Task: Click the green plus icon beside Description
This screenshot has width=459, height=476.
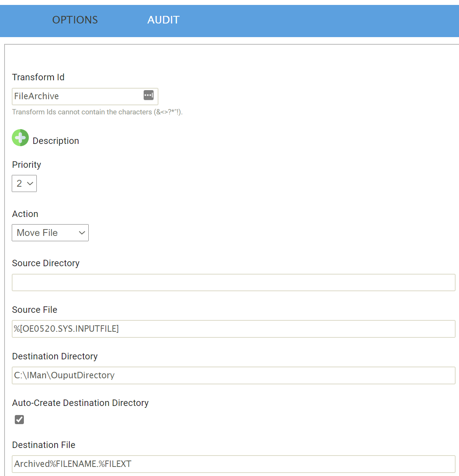Action: [20, 138]
